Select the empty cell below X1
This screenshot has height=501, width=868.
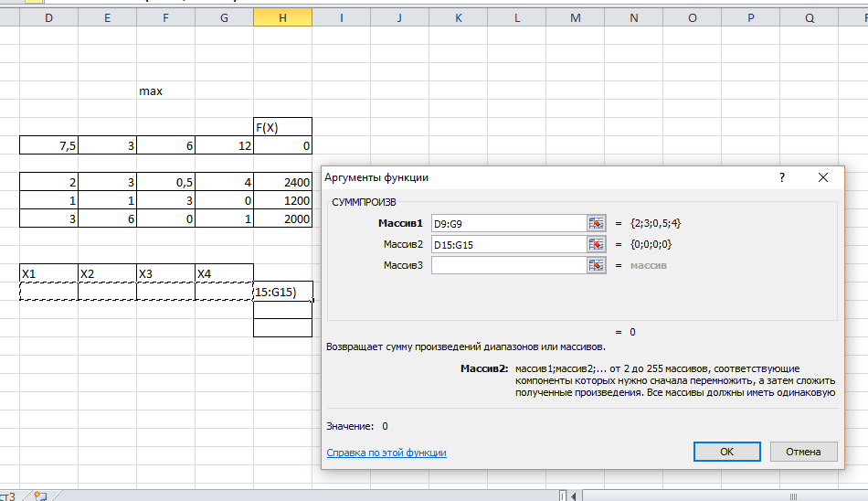point(48,292)
